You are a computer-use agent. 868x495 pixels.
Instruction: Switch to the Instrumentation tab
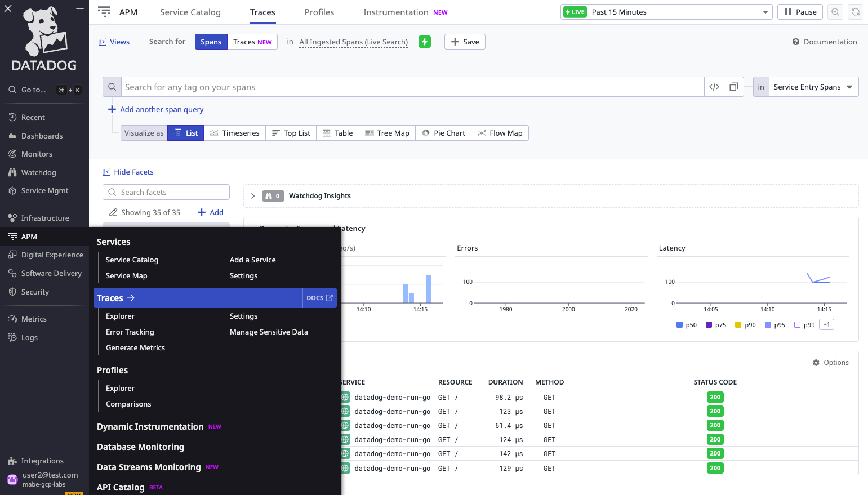pyautogui.click(x=406, y=12)
